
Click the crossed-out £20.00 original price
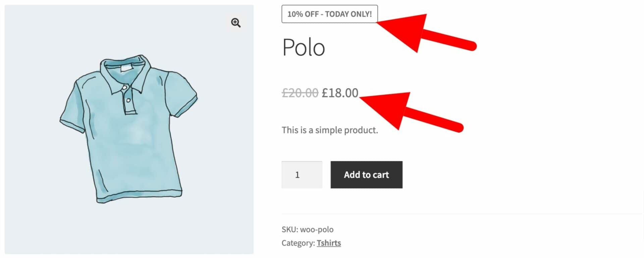point(300,93)
